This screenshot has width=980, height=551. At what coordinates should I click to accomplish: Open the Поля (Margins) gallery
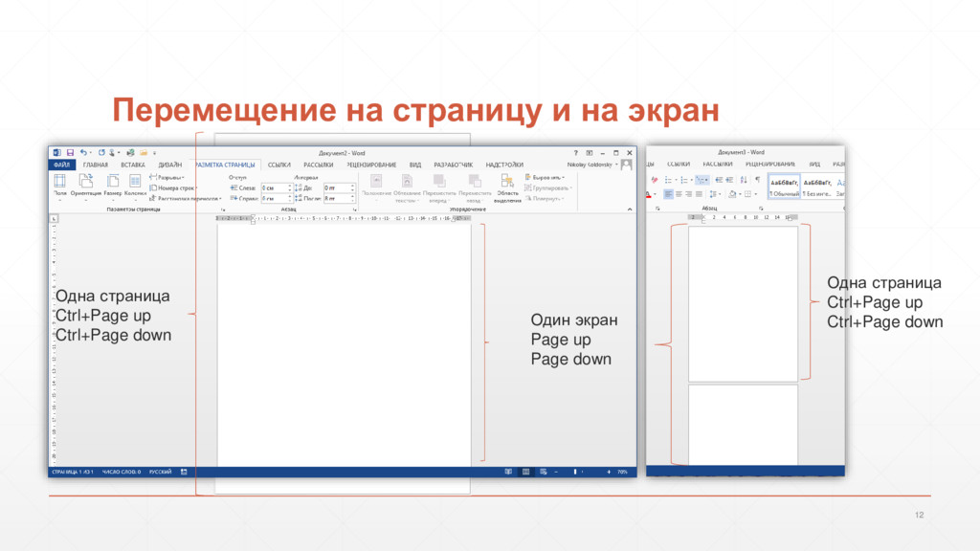60,186
